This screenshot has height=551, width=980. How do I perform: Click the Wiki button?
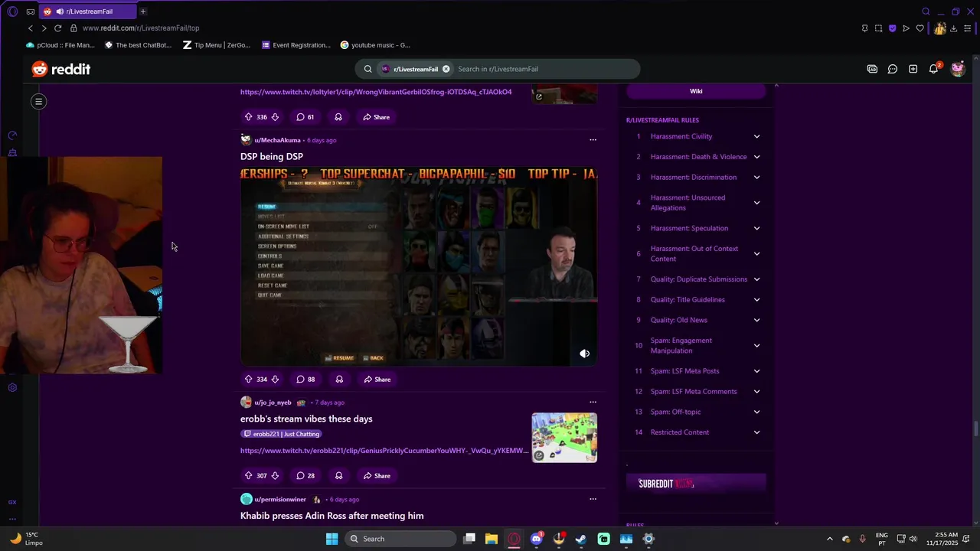click(x=696, y=91)
